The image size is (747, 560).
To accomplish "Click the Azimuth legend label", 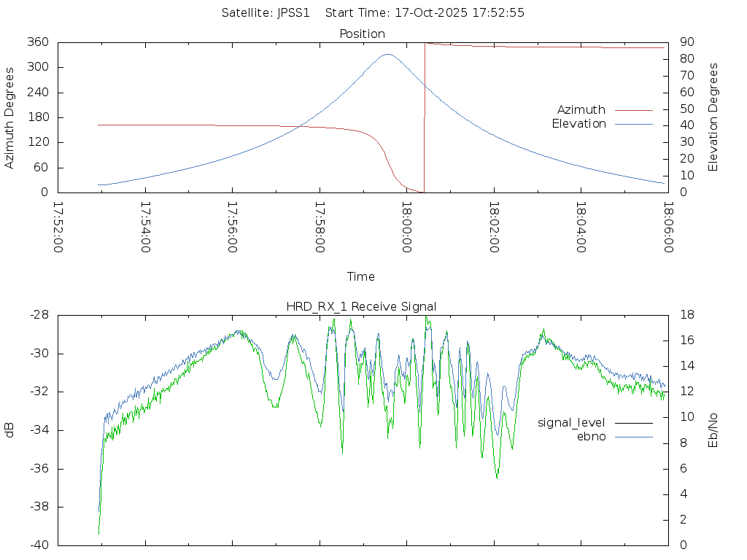I will (581, 110).
